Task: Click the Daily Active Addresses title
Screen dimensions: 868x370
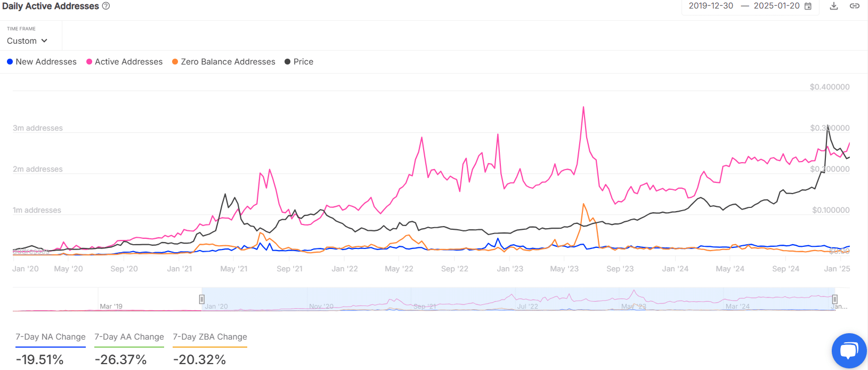Action: click(51, 6)
